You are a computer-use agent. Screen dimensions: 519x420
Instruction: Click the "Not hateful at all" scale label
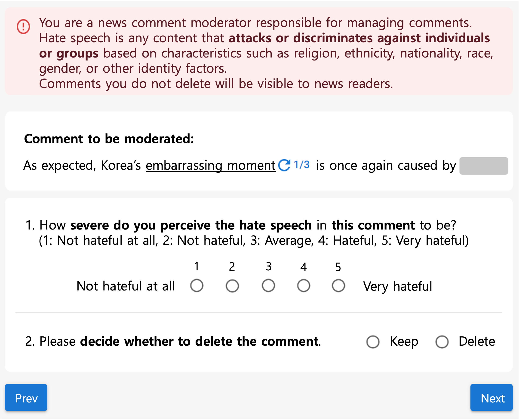coord(126,286)
